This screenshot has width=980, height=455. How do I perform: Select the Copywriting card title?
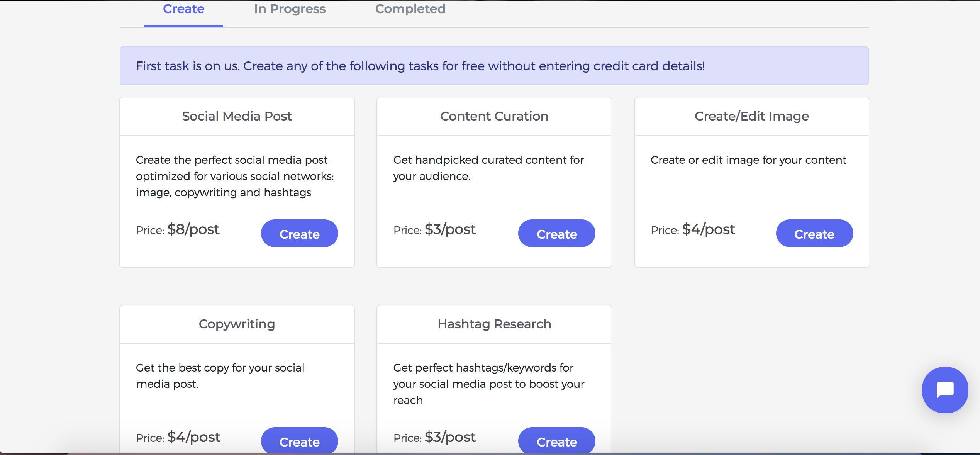237,324
